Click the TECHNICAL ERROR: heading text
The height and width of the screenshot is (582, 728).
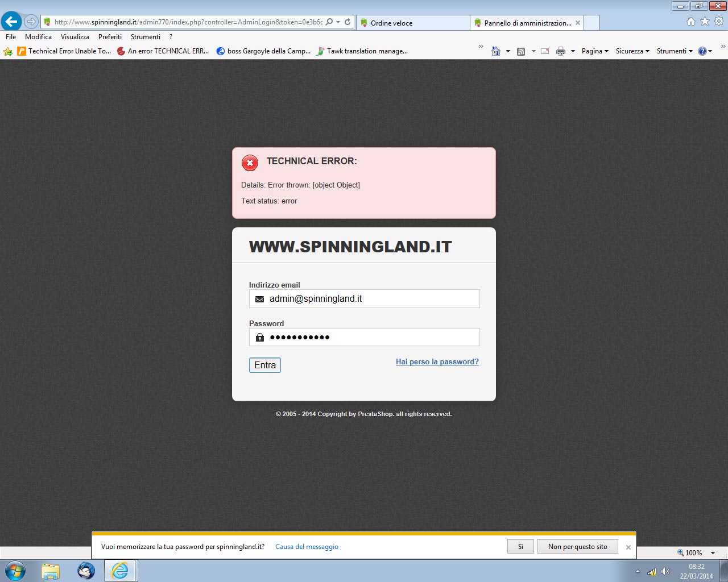tap(312, 161)
